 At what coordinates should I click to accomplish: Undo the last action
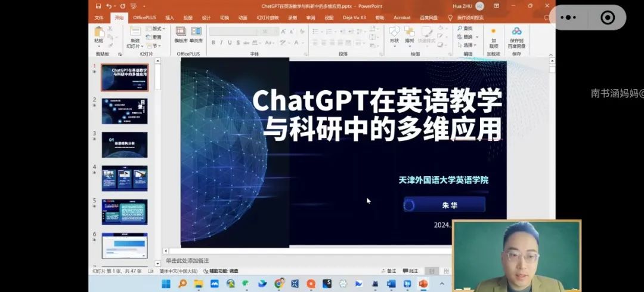point(109,6)
